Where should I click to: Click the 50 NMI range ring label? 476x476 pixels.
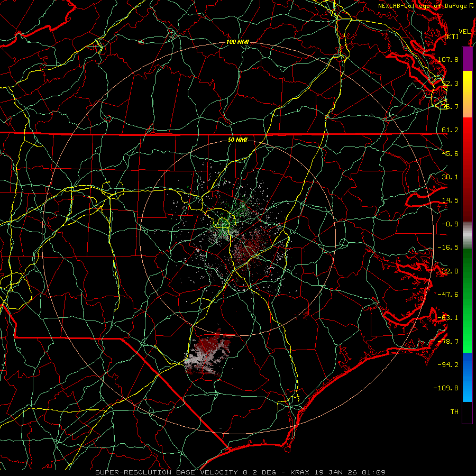coord(237,140)
